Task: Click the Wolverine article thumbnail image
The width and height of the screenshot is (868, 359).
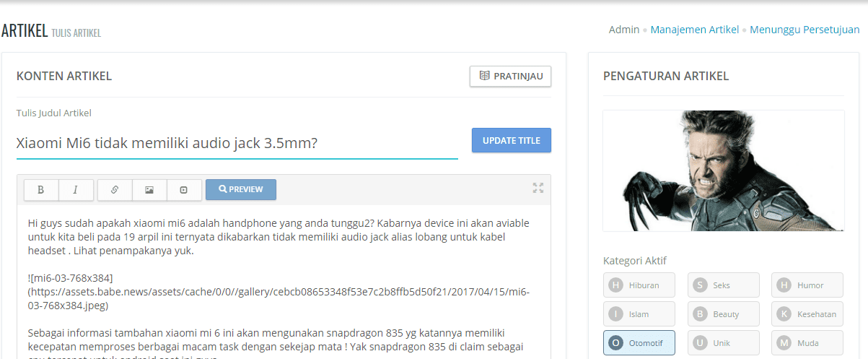Action: click(724, 170)
